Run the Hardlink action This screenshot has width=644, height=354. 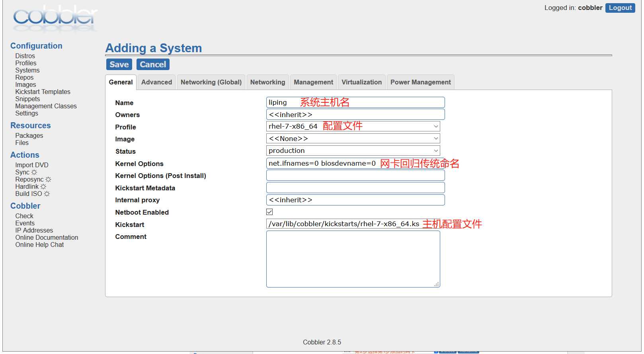pyautogui.click(x=27, y=186)
